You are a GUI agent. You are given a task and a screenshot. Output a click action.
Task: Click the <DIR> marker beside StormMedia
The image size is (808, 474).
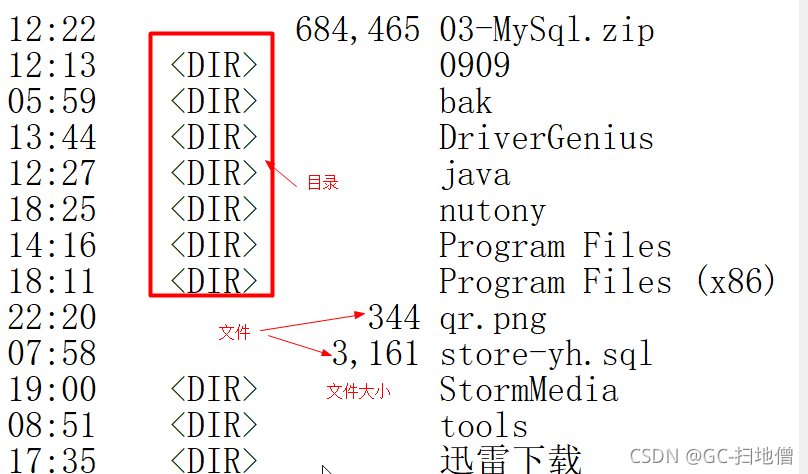click(214, 390)
